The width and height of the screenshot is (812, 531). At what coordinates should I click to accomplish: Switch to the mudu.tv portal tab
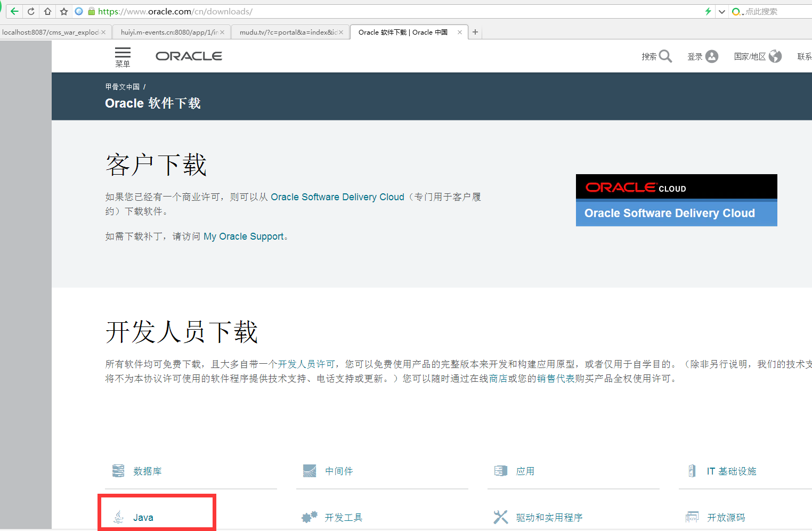(288, 32)
